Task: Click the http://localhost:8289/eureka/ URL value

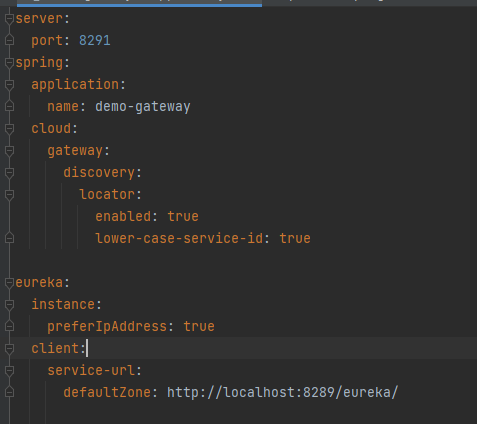Action: click(x=283, y=393)
